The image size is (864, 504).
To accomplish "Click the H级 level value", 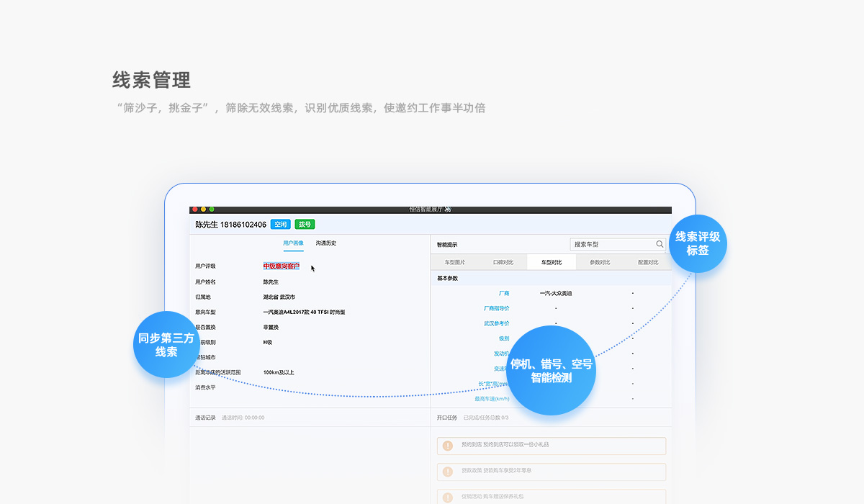I will (x=268, y=342).
